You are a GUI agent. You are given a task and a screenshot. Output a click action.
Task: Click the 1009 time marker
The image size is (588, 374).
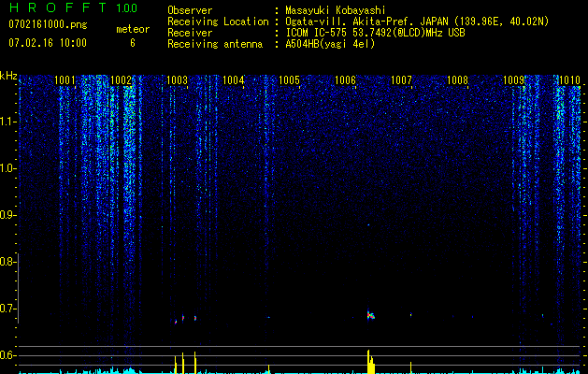point(513,79)
